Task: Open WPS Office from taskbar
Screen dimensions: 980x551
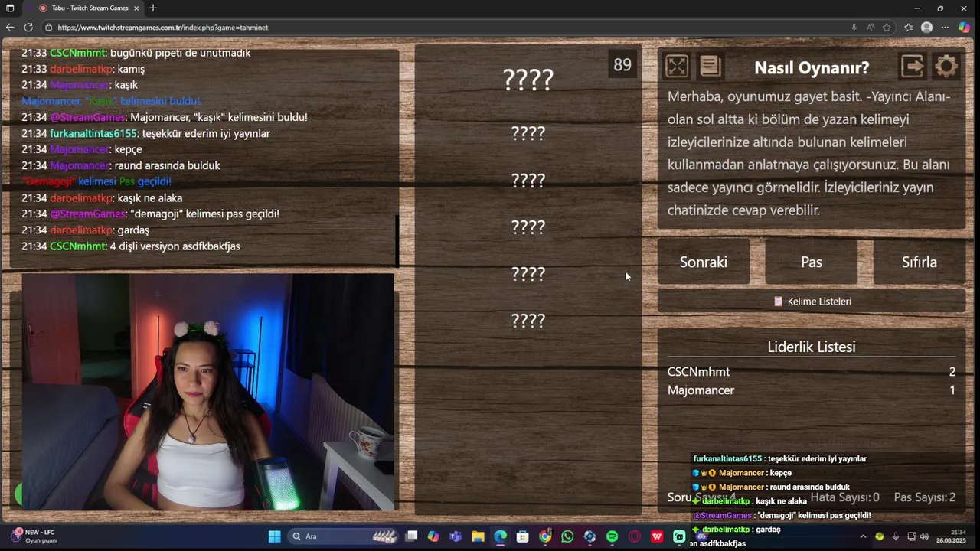Action: (x=657, y=536)
